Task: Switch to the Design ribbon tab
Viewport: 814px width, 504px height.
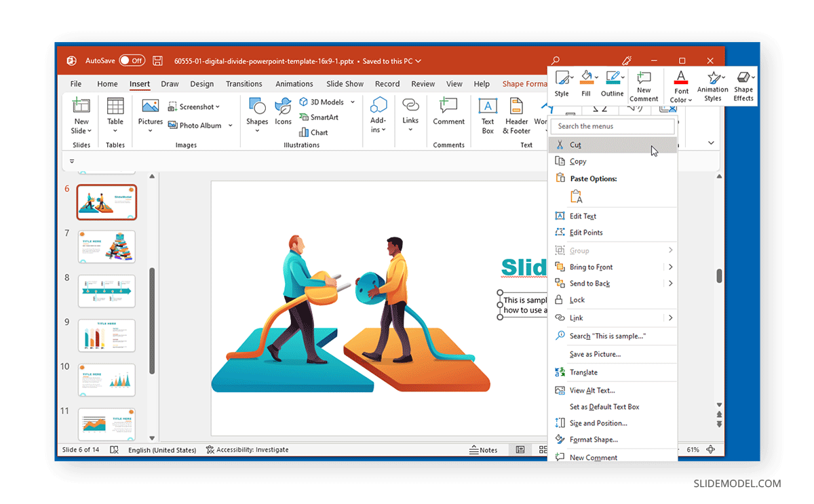Action: tap(201, 83)
